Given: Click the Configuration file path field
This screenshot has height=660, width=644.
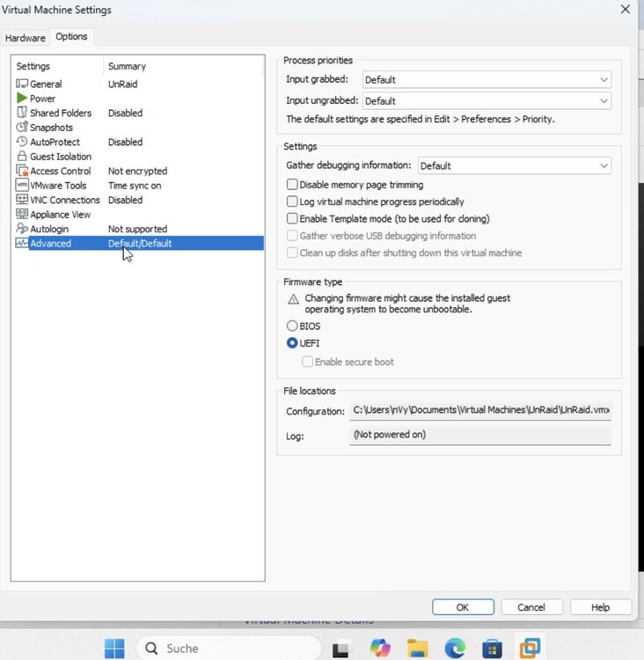Looking at the screenshot, I should [480, 410].
